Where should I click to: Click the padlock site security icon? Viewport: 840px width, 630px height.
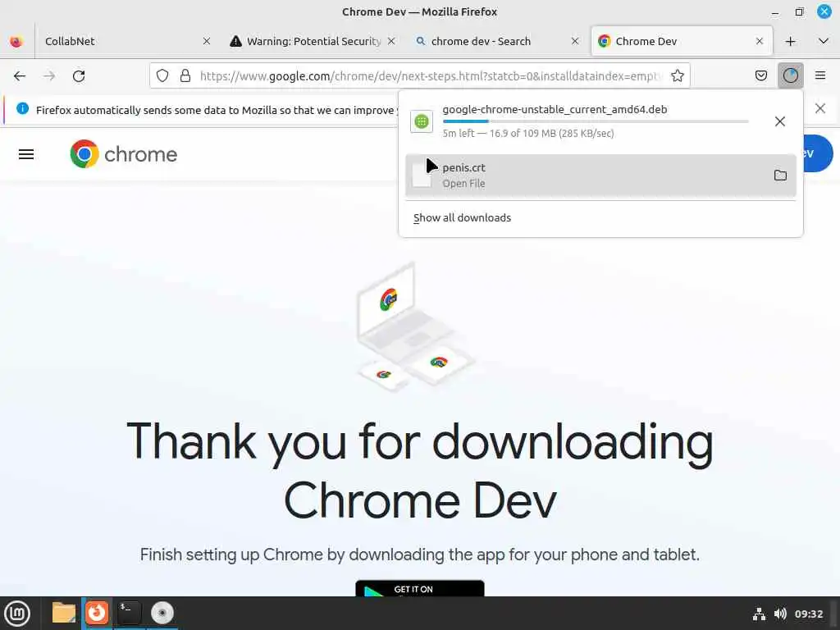185,76
